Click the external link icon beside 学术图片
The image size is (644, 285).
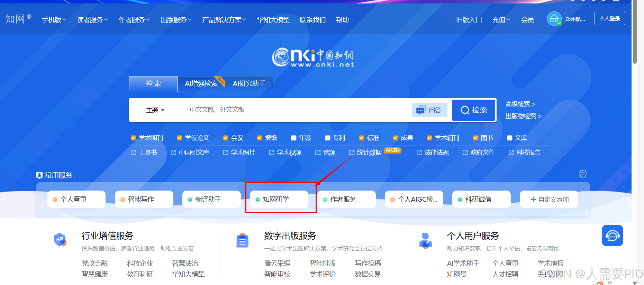pyautogui.click(x=226, y=152)
